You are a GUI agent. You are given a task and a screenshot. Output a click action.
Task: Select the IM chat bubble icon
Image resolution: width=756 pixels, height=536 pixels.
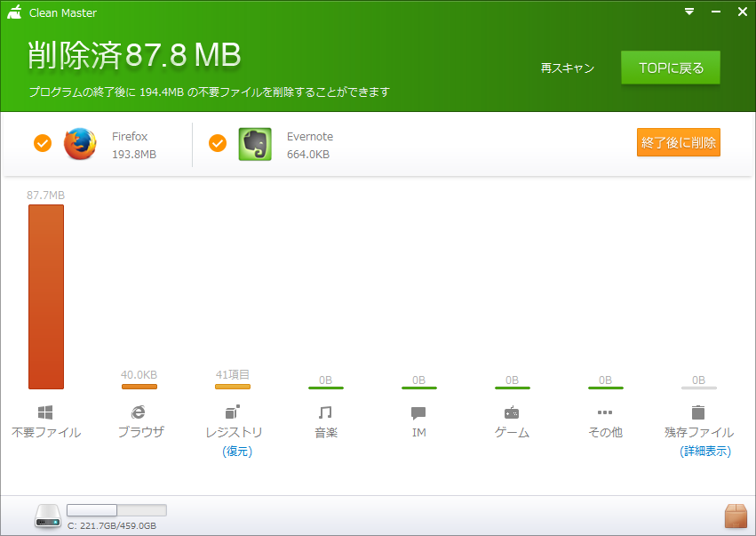coord(418,412)
